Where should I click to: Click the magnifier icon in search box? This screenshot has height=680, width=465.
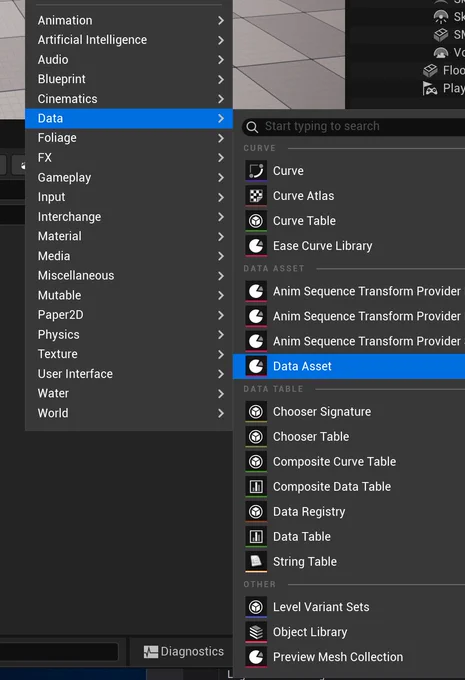(x=252, y=127)
